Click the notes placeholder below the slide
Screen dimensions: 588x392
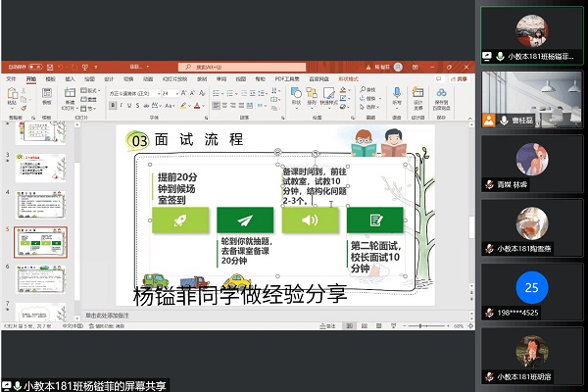[108, 316]
